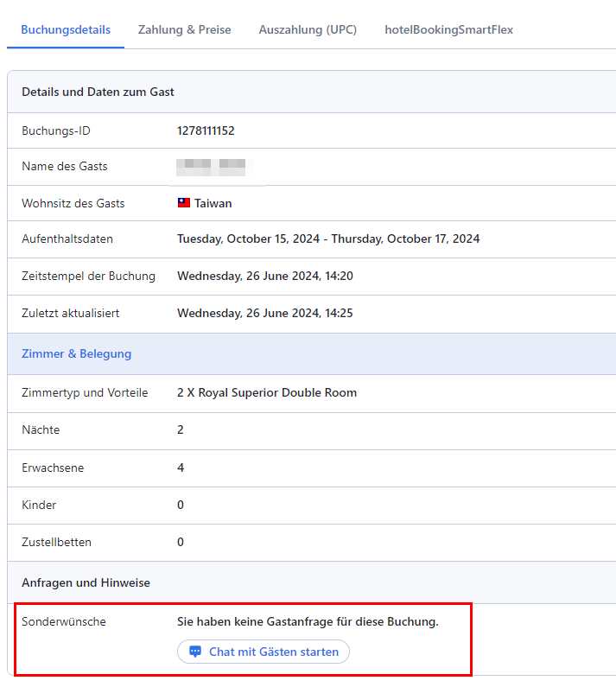Click the Nächte value of 2
The image size is (616, 687).
181,429
